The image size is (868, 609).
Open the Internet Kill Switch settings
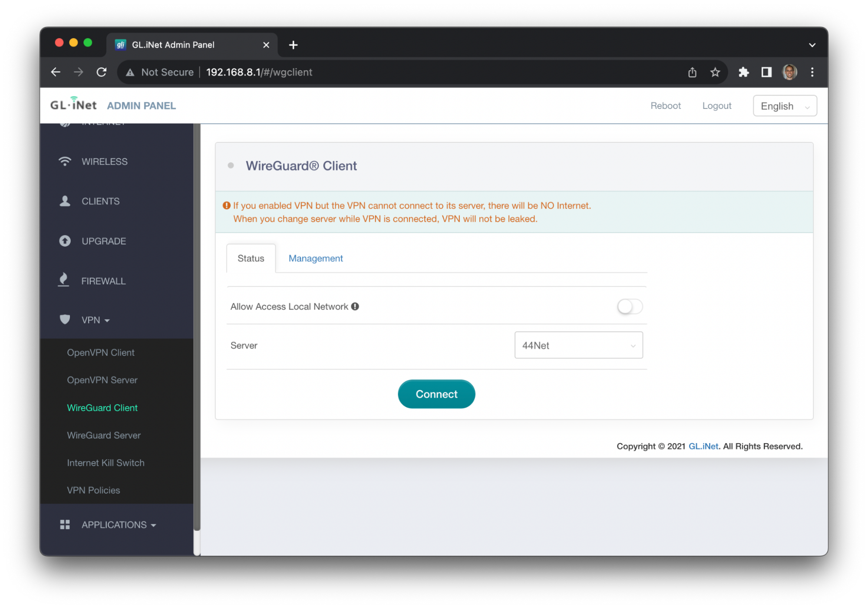105,463
